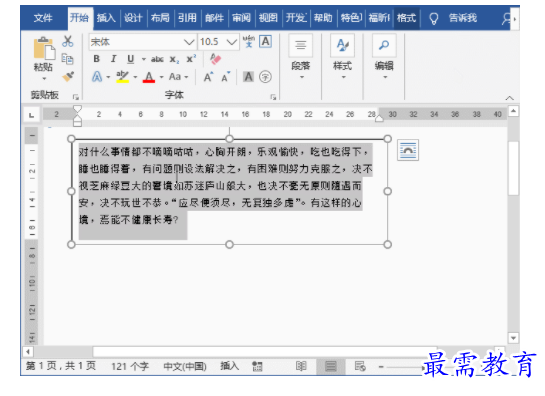Click top-center handle of the text box
The height and width of the screenshot is (396, 545).
click(229, 139)
